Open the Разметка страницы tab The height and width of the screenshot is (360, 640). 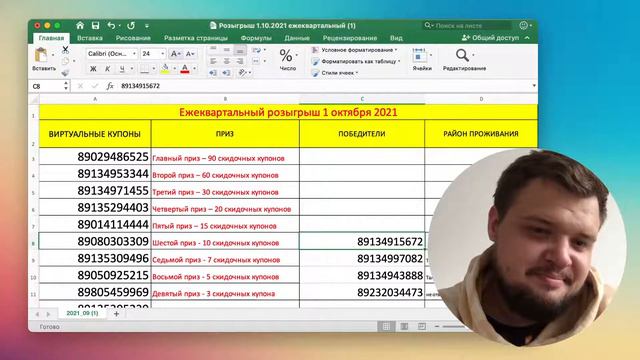click(196, 38)
